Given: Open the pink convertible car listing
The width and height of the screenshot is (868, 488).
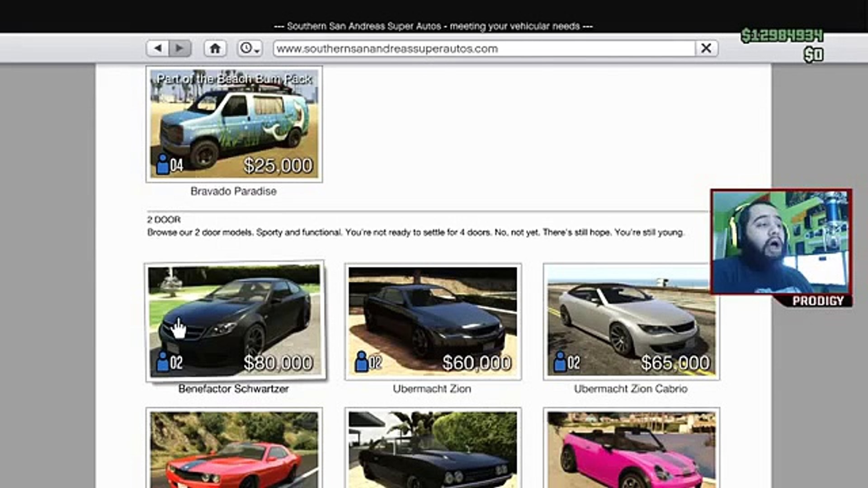Looking at the screenshot, I should point(631,448).
